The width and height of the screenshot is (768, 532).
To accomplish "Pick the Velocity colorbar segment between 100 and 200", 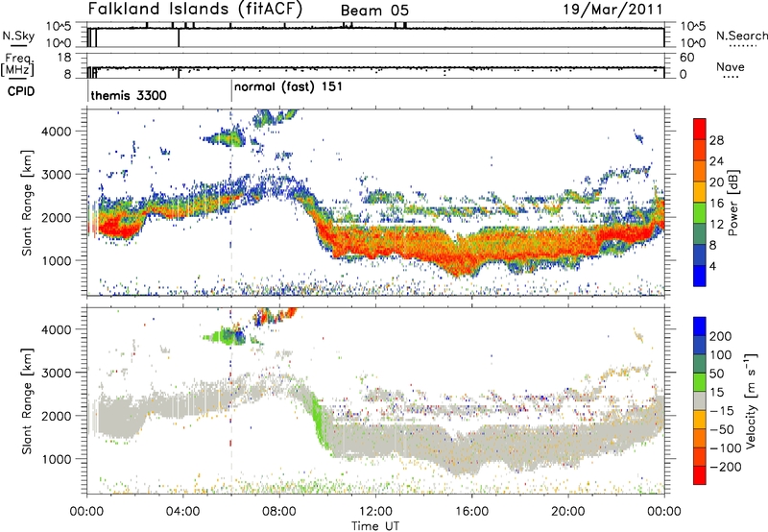I will (700, 346).
